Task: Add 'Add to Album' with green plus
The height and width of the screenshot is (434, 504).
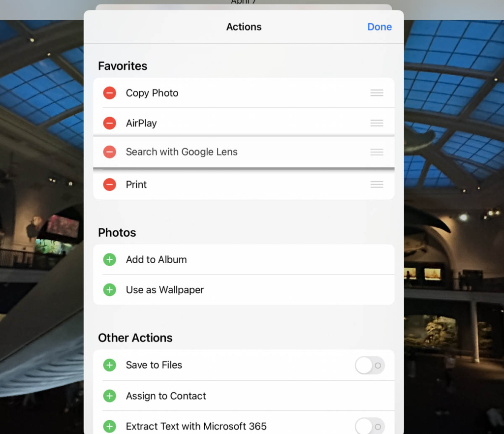Action: tap(110, 260)
